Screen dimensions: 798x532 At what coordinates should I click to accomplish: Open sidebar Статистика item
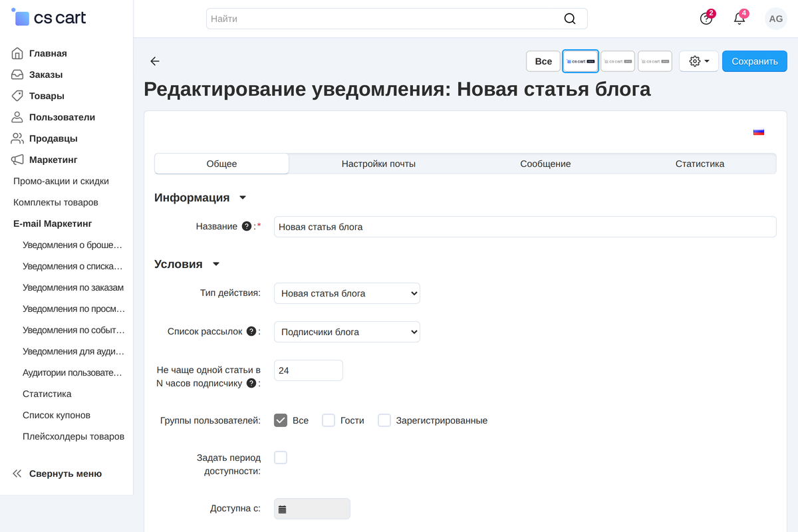point(47,394)
